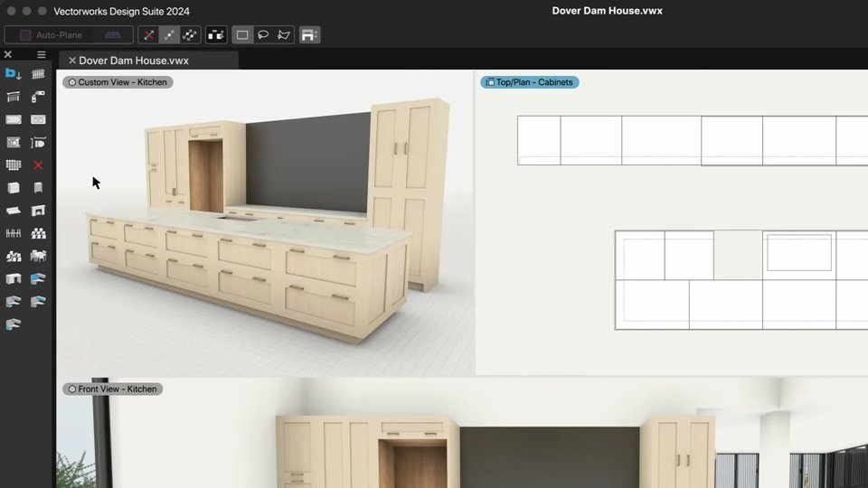Select the stacked seating layout tool icon
The height and width of the screenshot is (488, 868).
(x=38, y=233)
